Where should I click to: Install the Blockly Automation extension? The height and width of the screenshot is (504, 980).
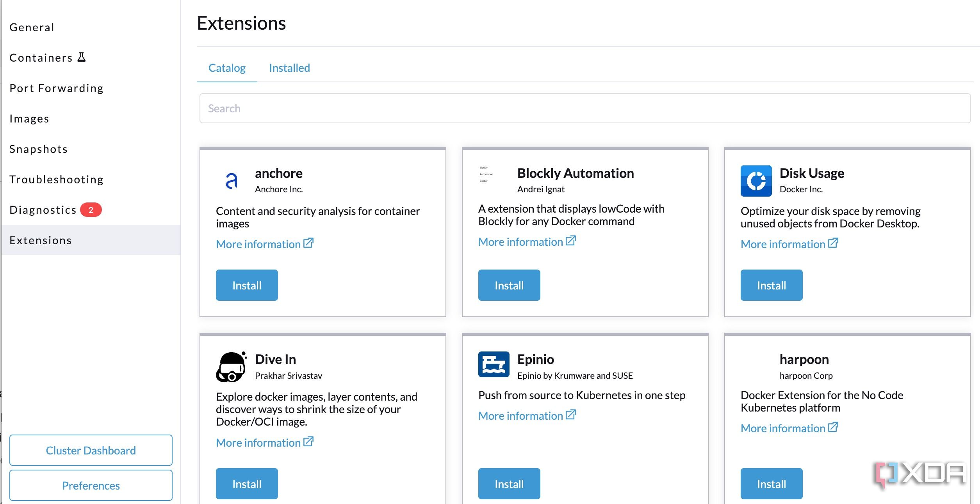click(x=509, y=285)
